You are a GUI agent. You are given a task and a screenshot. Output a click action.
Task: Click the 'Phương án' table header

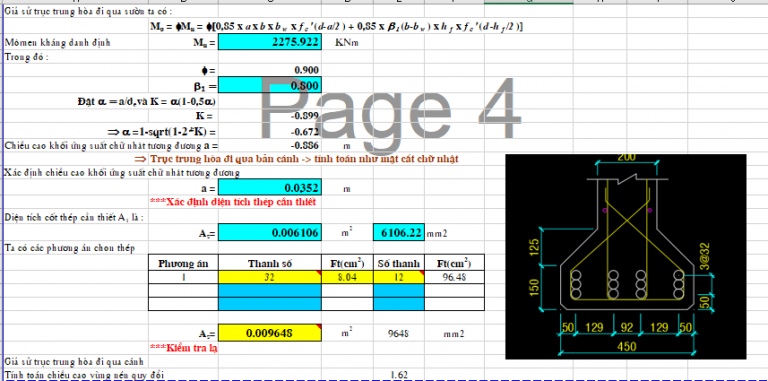coord(183,263)
